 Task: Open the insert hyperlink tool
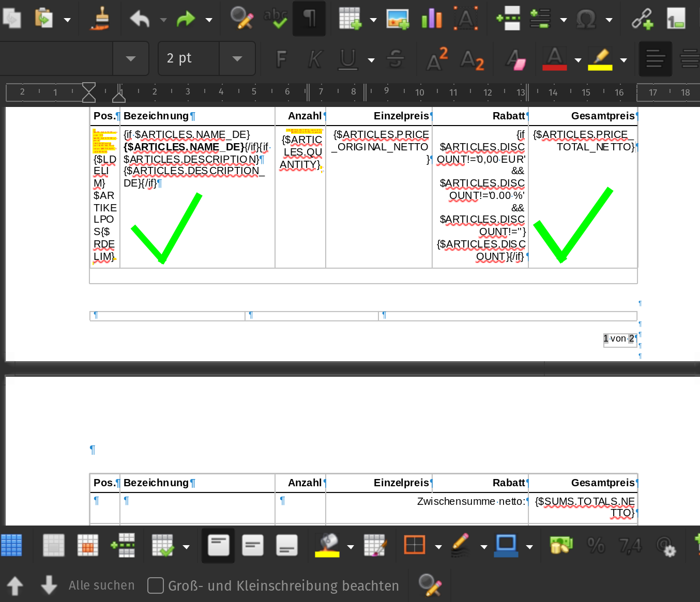pyautogui.click(x=642, y=19)
